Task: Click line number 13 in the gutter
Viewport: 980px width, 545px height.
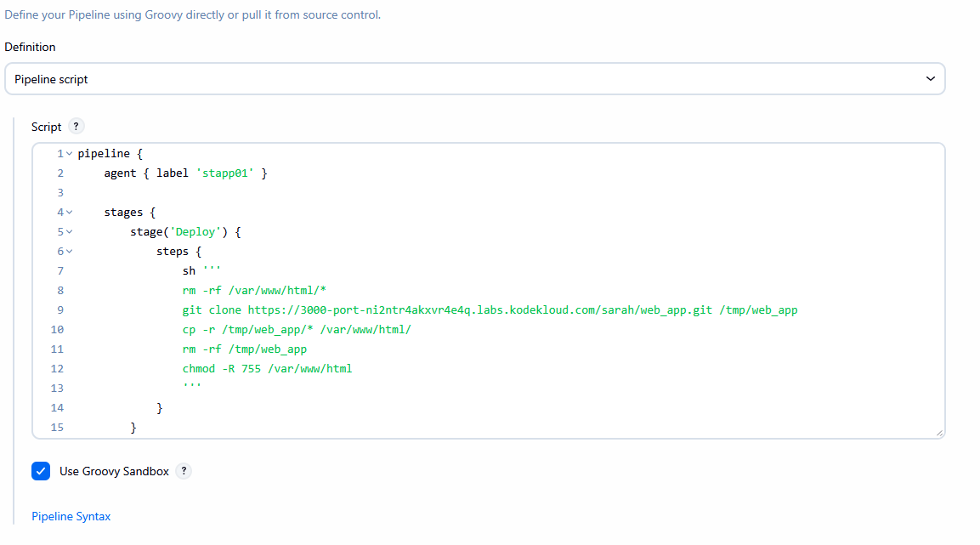Action: click(57, 389)
